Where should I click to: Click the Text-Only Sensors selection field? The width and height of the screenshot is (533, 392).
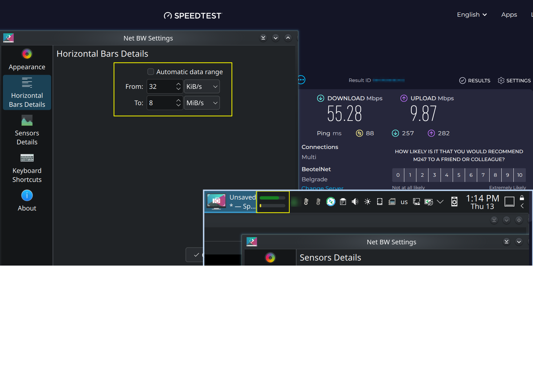tap(413, 318)
